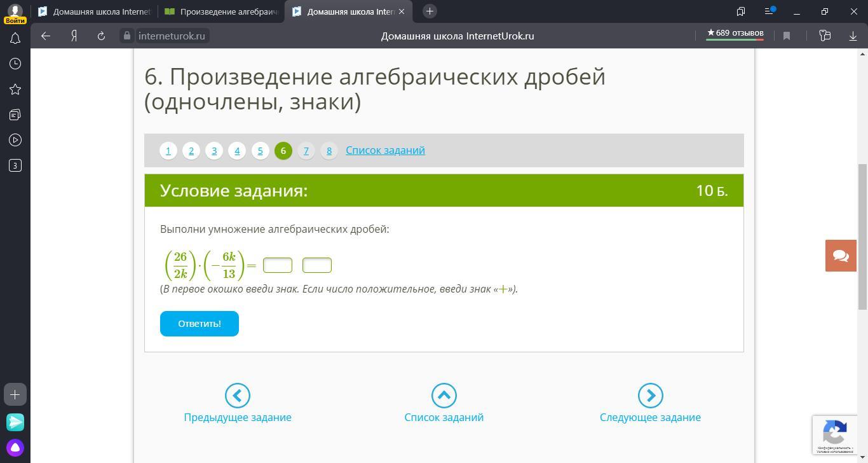Click the answer value input box
This screenshot has width=868, height=463.
(317, 265)
